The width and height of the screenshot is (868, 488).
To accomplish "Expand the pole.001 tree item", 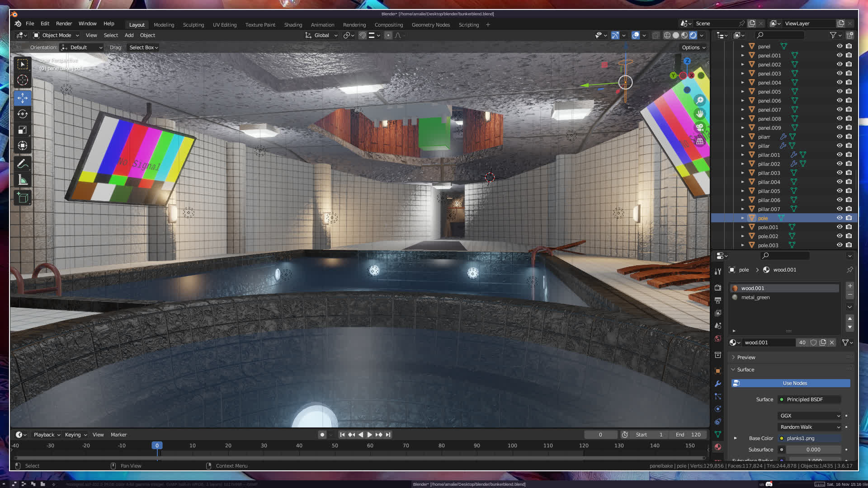I will (x=742, y=227).
